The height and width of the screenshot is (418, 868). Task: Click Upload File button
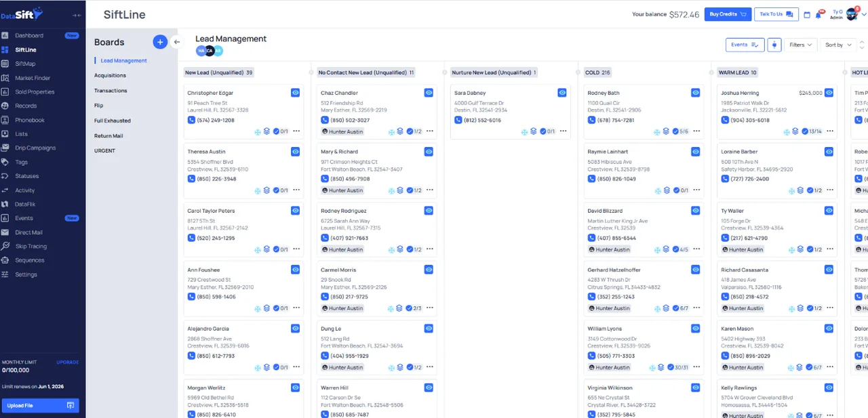point(40,405)
